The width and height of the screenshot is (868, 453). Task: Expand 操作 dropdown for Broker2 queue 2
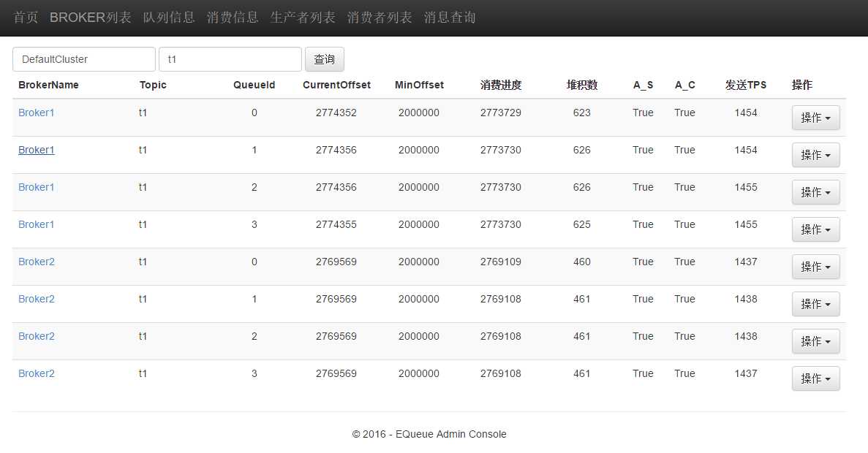[x=816, y=341]
